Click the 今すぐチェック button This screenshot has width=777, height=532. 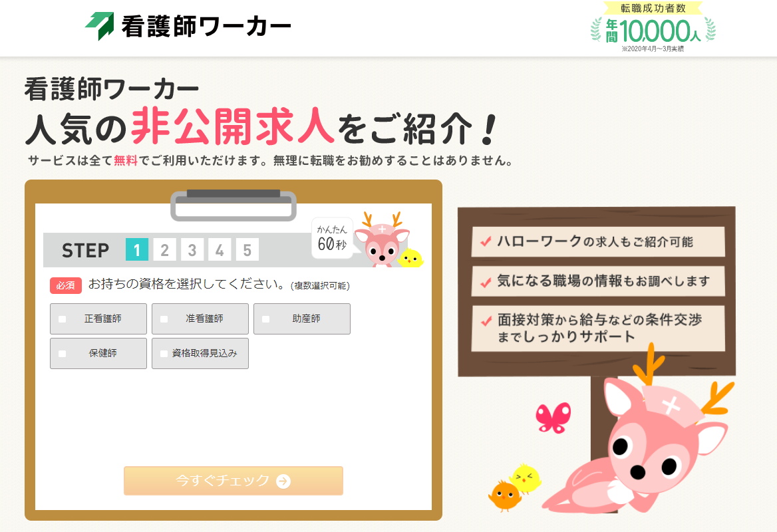click(233, 481)
